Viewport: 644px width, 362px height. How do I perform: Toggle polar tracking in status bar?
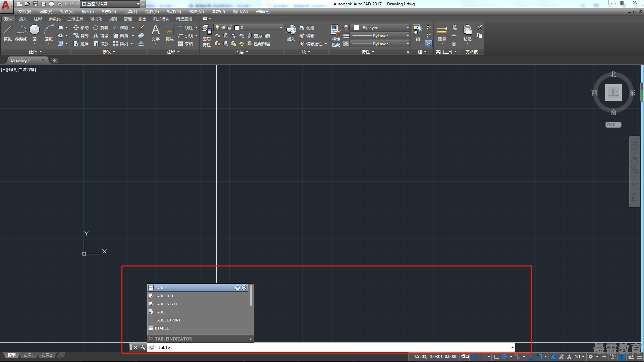[x=504, y=357]
